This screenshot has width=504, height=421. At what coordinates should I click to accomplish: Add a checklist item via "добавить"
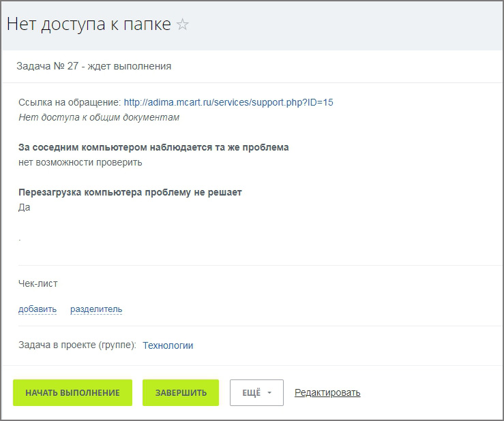tap(38, 309)
